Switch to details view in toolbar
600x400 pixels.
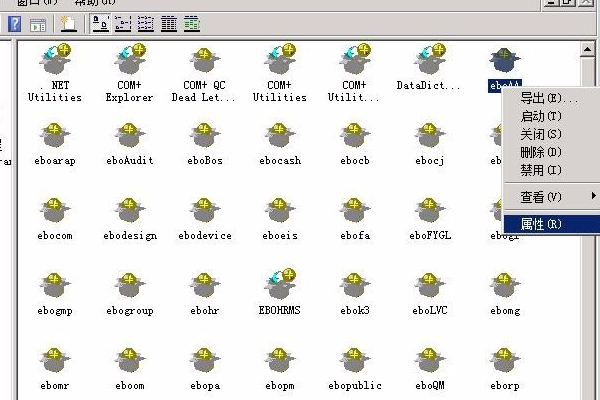169,22
